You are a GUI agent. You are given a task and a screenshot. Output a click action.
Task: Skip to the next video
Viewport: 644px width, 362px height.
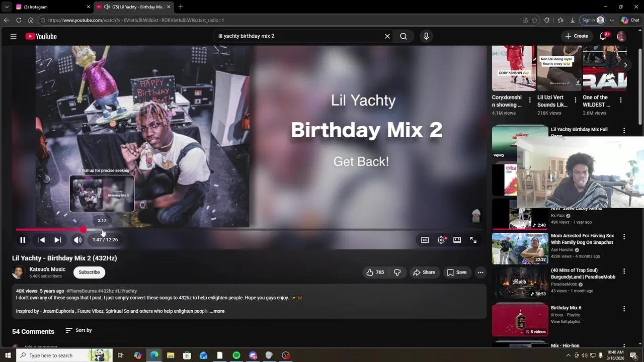point(58,240)
